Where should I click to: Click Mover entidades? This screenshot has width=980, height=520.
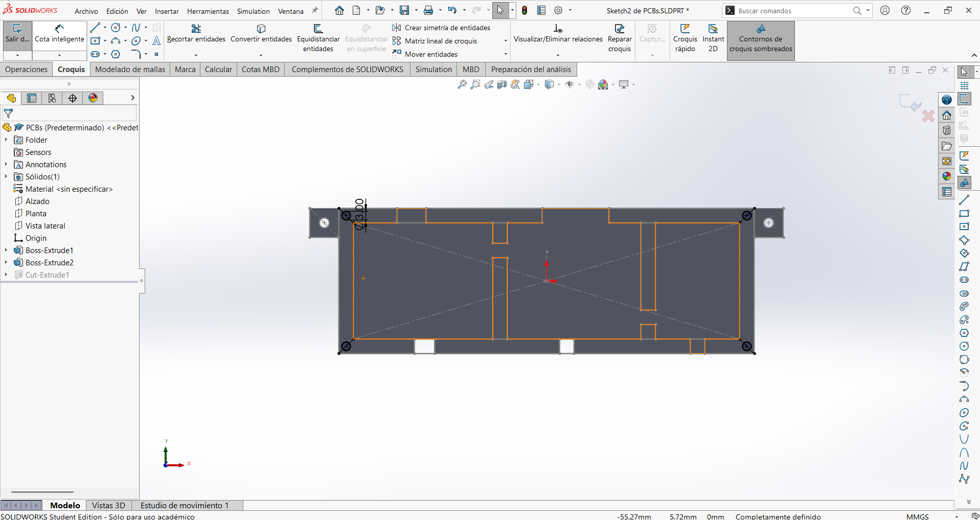tap(425, 54)
